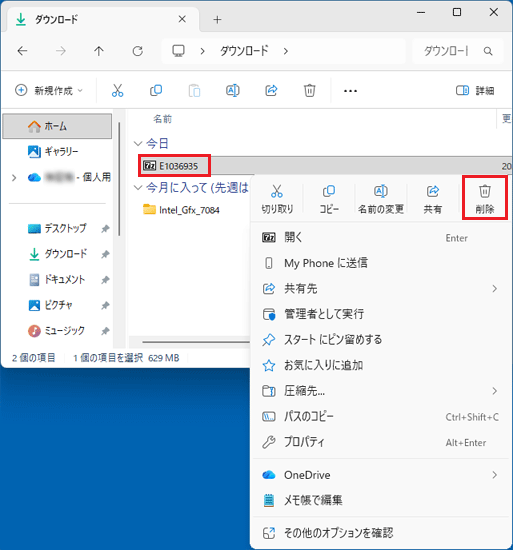Toggle the 詳細 details pane

[475, 90]
